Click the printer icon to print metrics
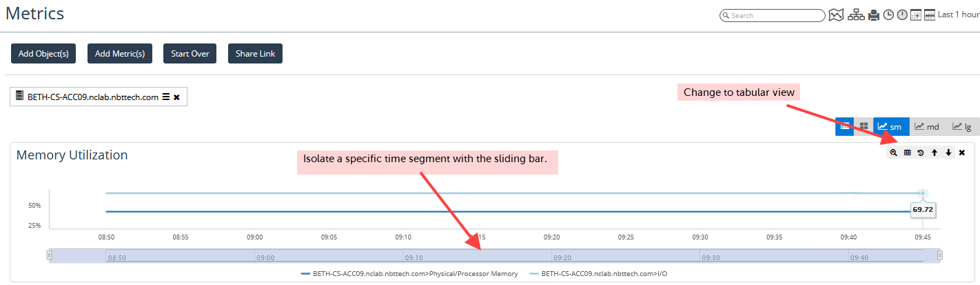Screen dimensions: 980x285 pos(874,14)
